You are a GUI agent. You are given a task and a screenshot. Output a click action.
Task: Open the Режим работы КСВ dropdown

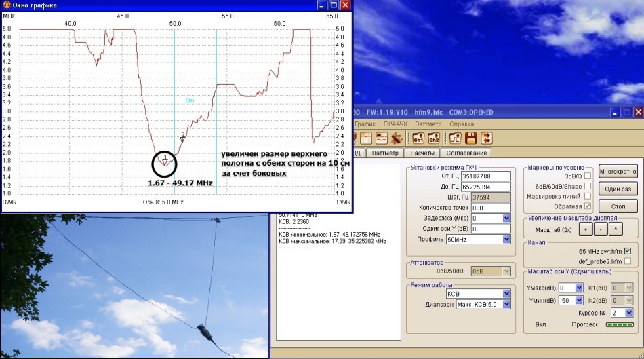(x=506, y=294)
